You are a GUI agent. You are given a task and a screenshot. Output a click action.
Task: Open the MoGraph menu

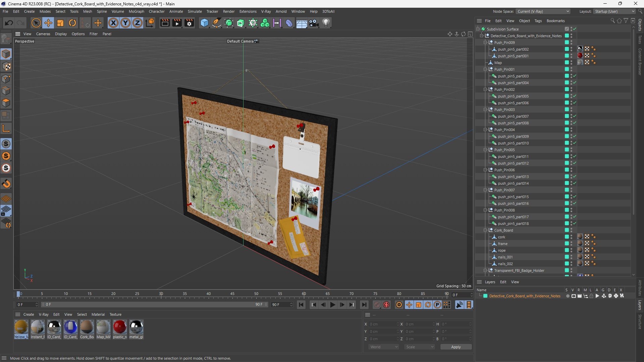pos(136,11)
